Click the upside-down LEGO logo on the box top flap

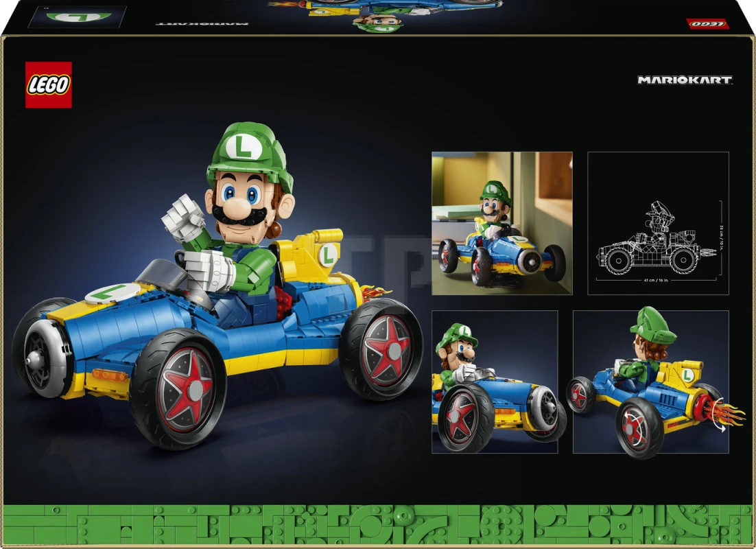(708, 23)
